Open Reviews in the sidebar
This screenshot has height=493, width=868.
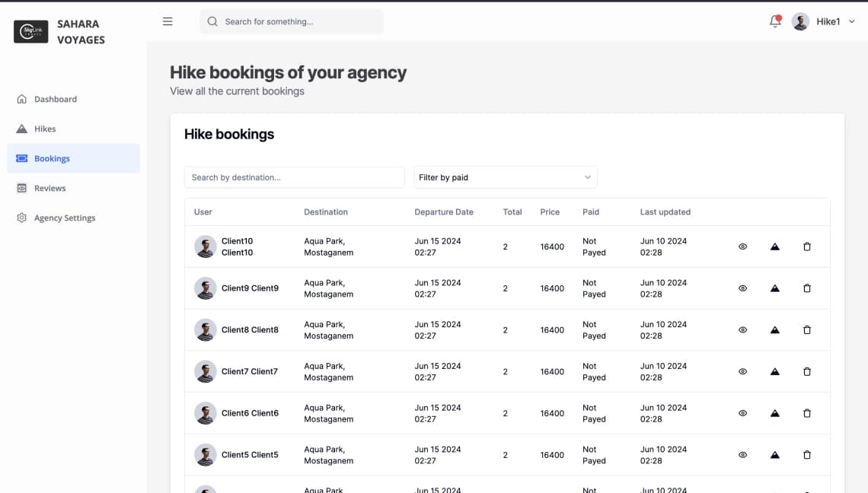tap(74, 188)
